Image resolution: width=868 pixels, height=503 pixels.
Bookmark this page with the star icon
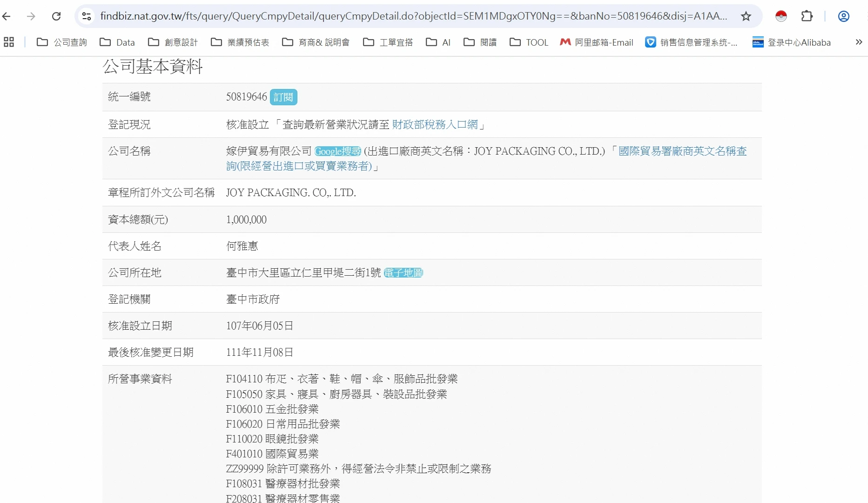click(x=746, y=16)
